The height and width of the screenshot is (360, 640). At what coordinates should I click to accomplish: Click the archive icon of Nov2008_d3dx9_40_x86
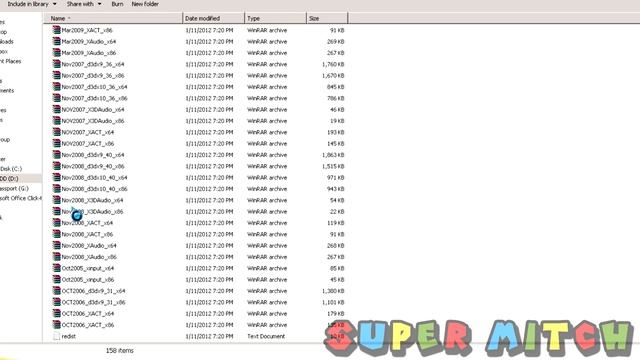tap(56, 166)
